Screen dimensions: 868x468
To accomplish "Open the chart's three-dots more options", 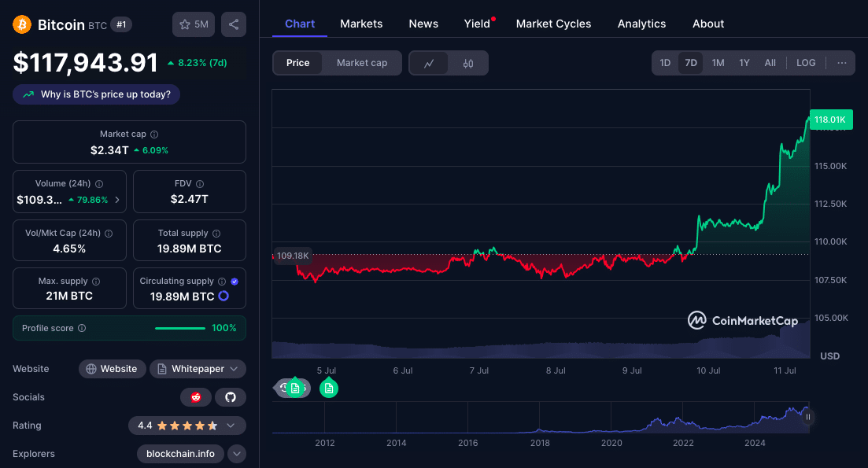I will [x=841, y=63].
